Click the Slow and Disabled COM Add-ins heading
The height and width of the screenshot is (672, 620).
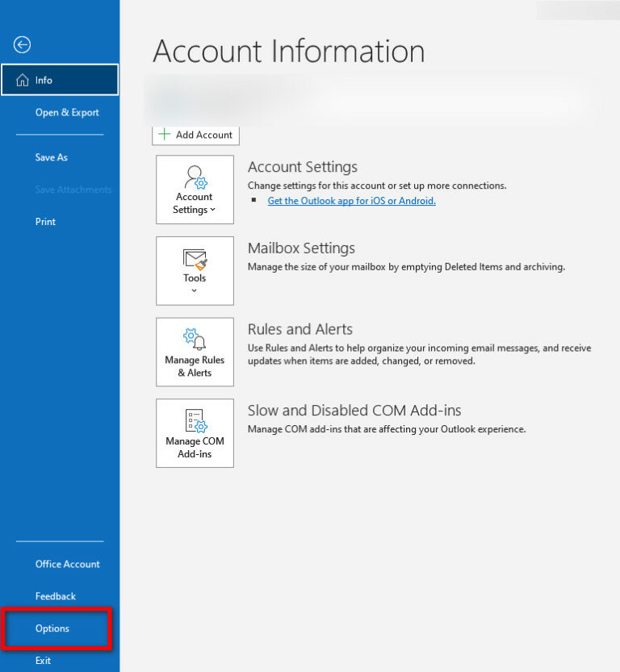(354, 411)
